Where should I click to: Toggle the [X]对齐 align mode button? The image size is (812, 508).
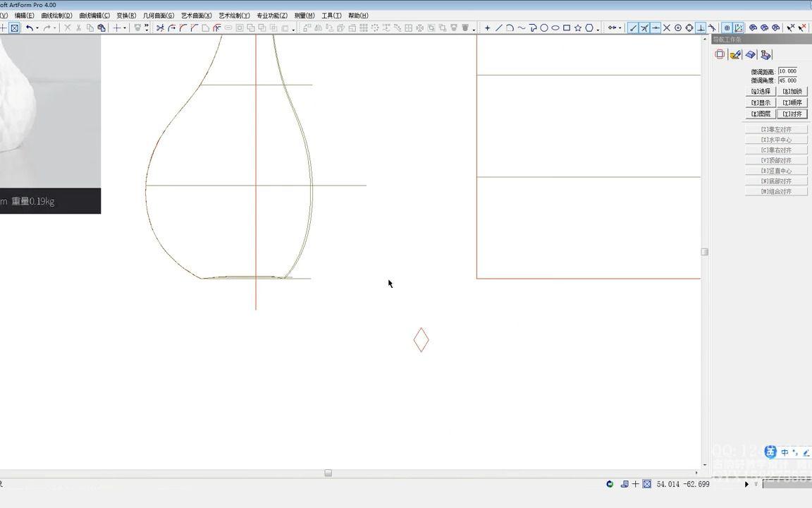pyautogui.click(x=792, y=114)
